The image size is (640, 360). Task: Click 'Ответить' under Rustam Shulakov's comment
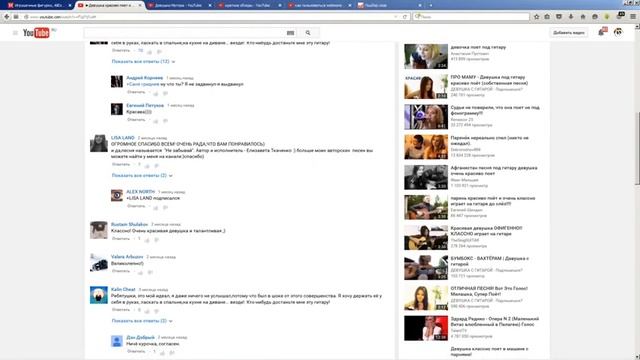121,239
